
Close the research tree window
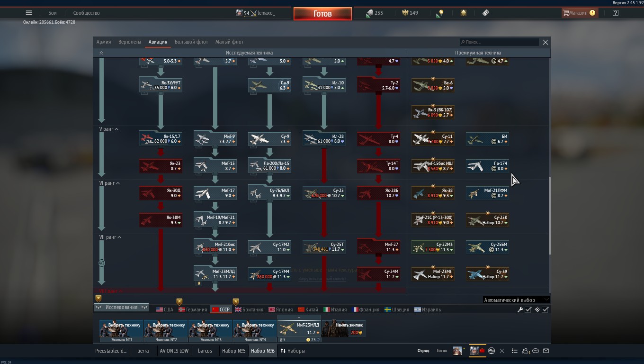point(545,42)
